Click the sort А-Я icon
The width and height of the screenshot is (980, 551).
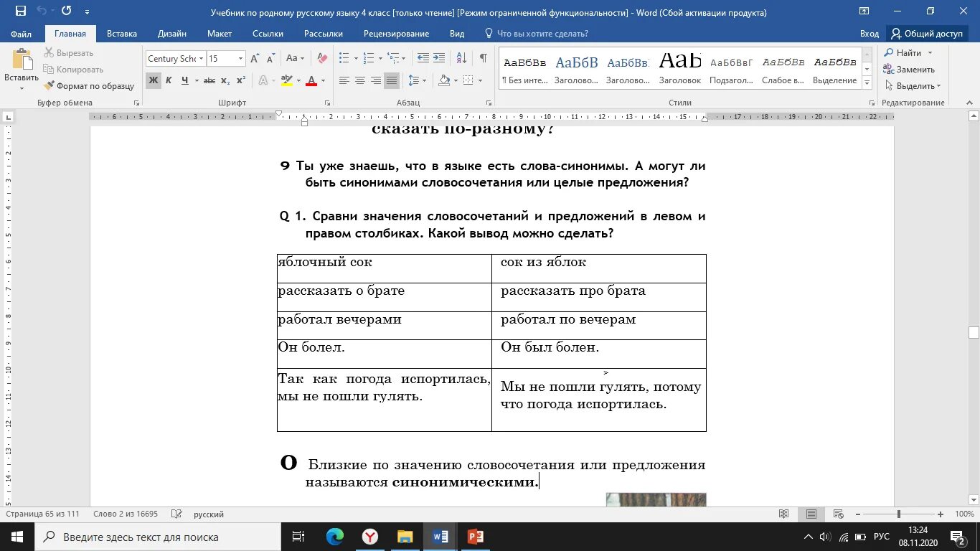point(461,59)
